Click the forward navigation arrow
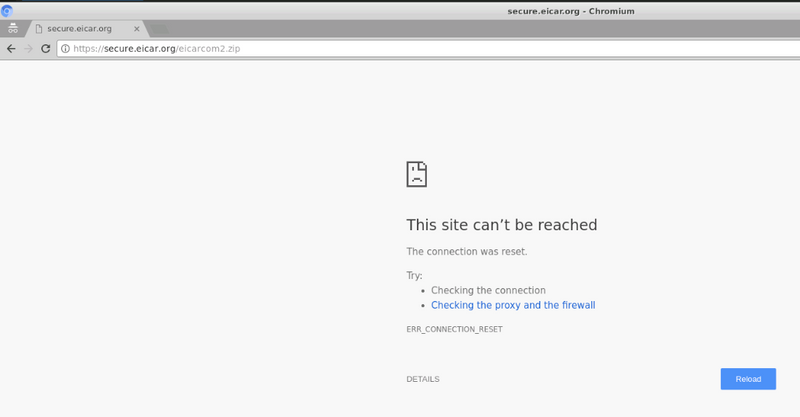 29,48
